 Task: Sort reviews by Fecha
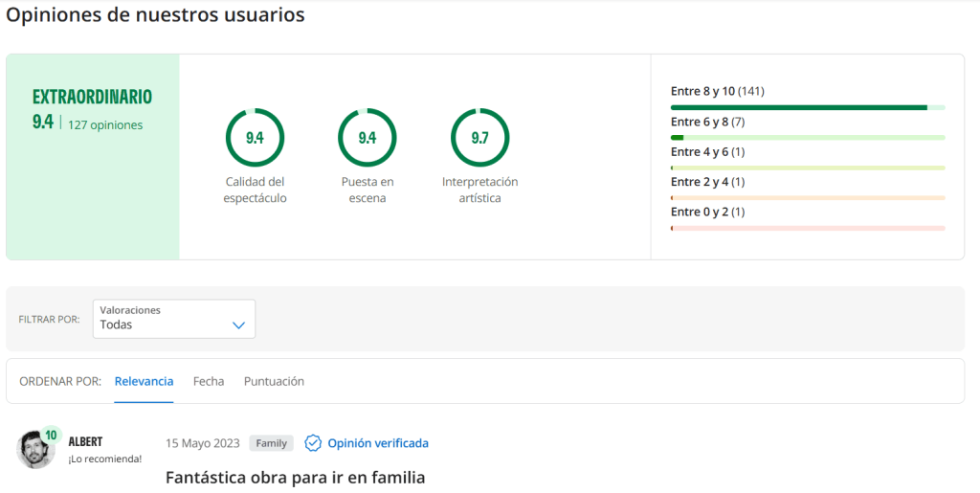coord(208,381)
